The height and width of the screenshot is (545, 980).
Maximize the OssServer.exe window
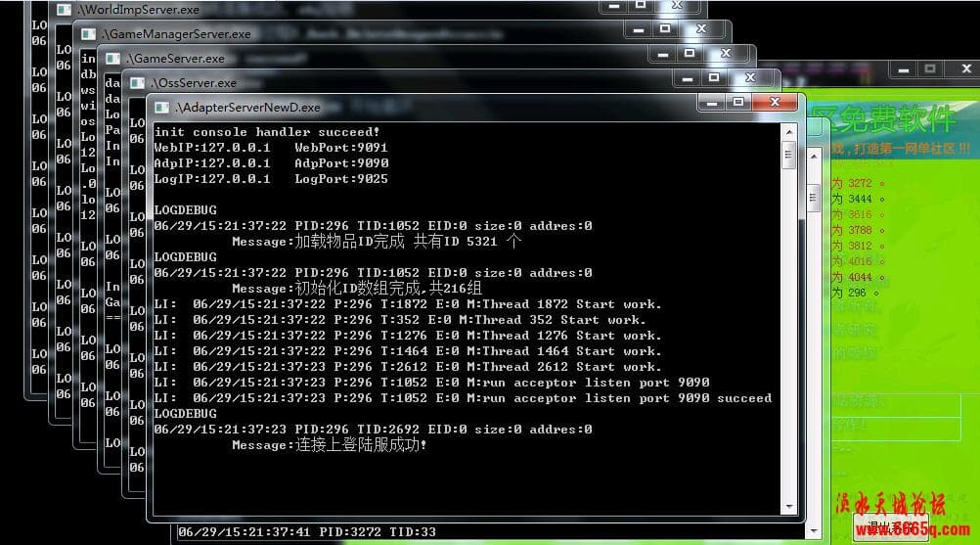714,78
